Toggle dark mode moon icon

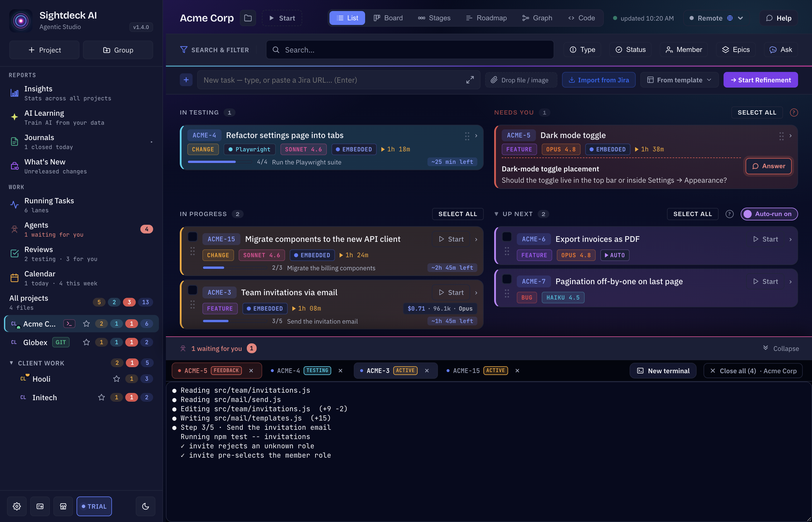[145, 506]
